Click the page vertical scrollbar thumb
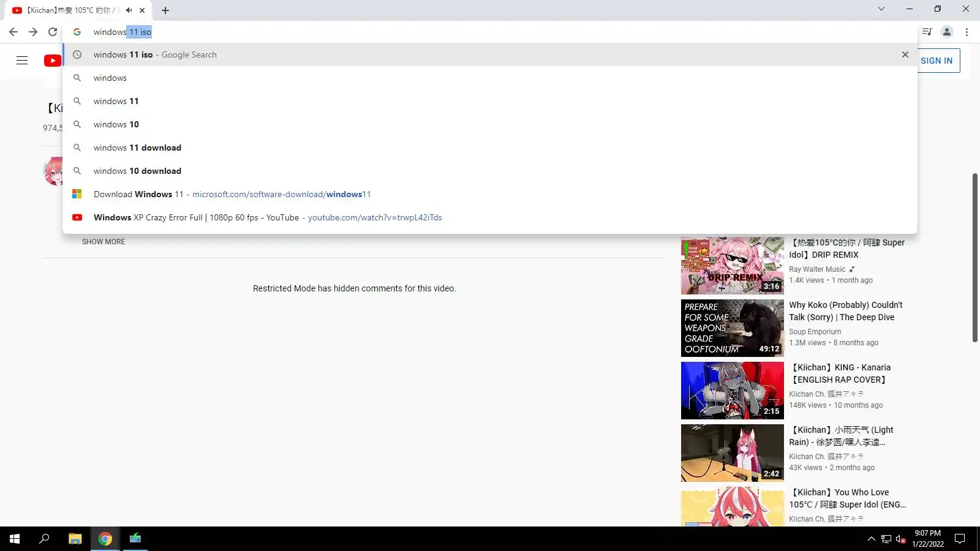The width and height of the screenshot is (980, 551). (975, 258)
